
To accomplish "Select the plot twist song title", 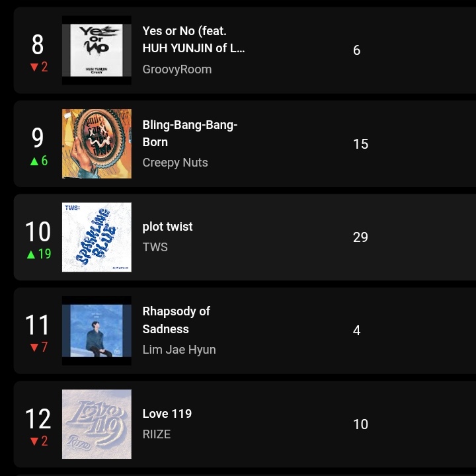I will (x=167, y=227).
